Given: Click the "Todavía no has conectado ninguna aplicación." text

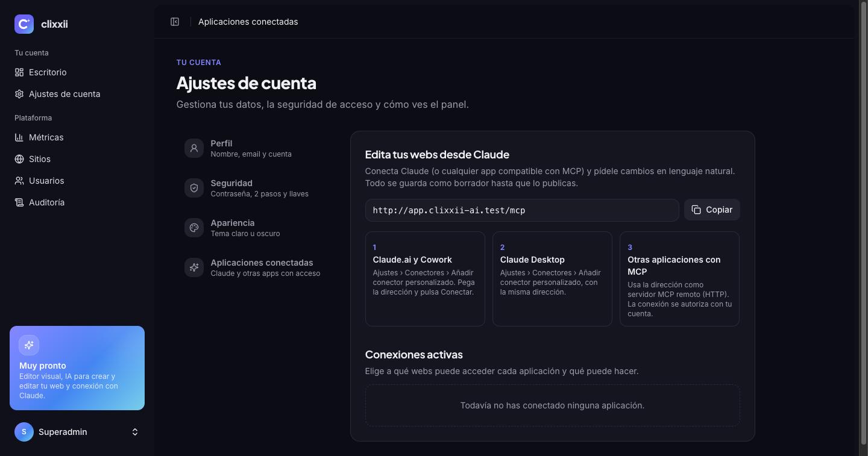Looking at the screenshot, I should (552, 405).
